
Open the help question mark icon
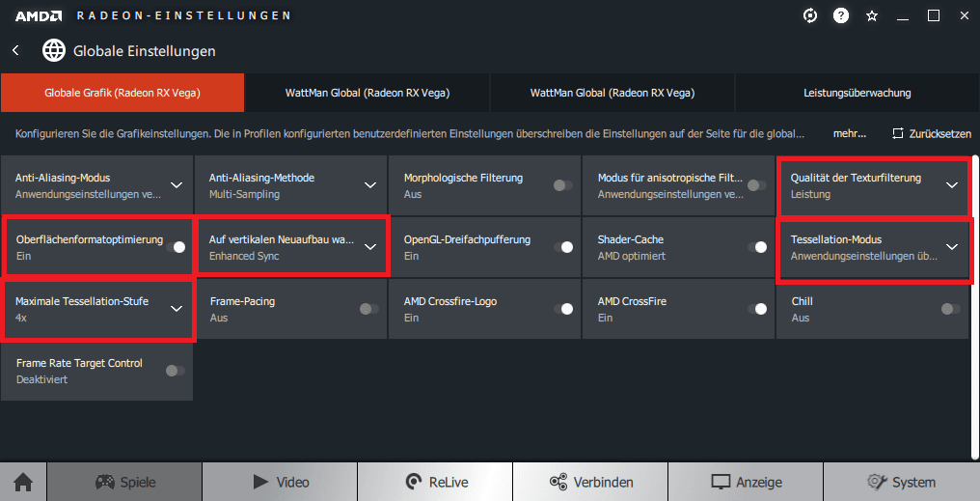pos(841,15)
